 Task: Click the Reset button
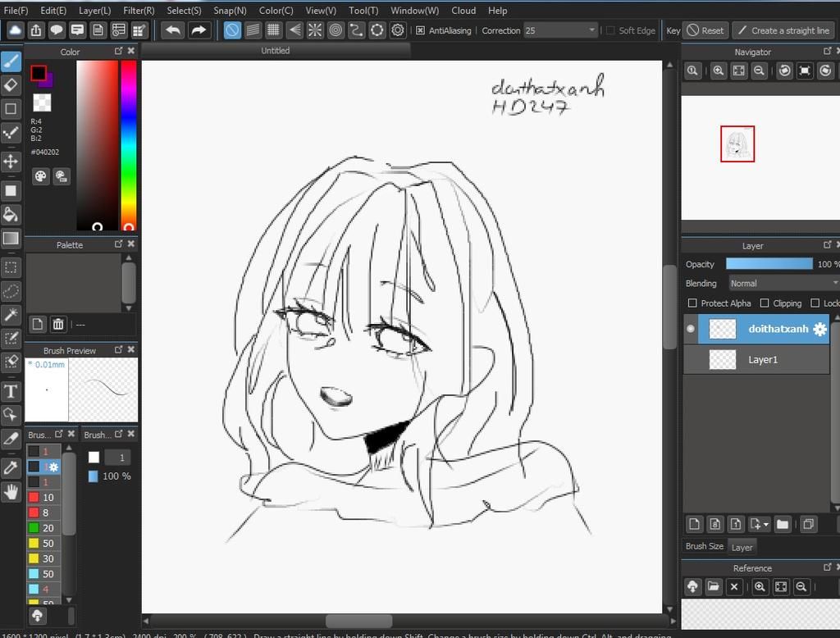pos(705,30)
